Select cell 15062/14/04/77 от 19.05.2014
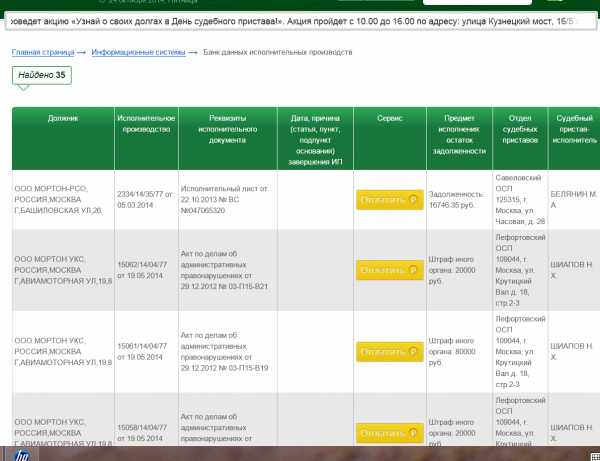The height and width of the screenshot is (461, 600). tap(146, 270)
